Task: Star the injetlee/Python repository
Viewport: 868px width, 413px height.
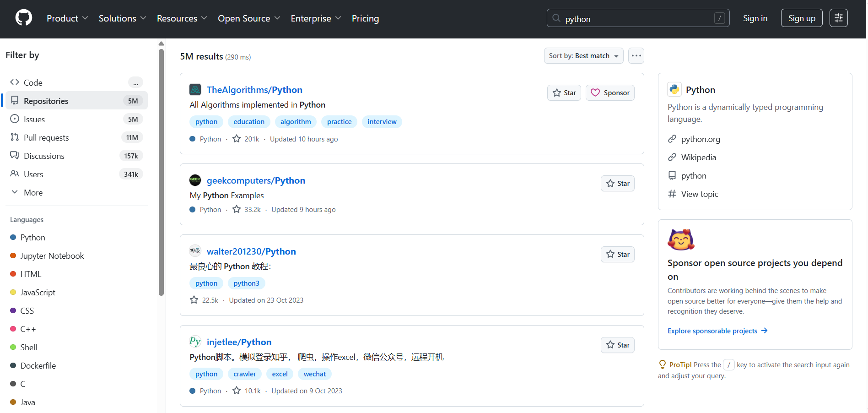Action: coord(618,345)
